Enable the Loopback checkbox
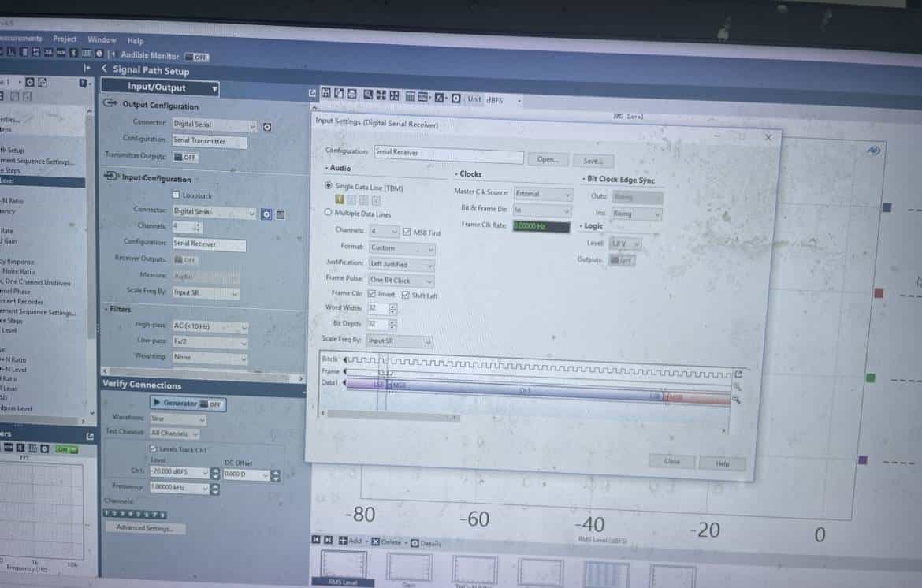The height and width of the screenshot is (588, 922). 176,195
